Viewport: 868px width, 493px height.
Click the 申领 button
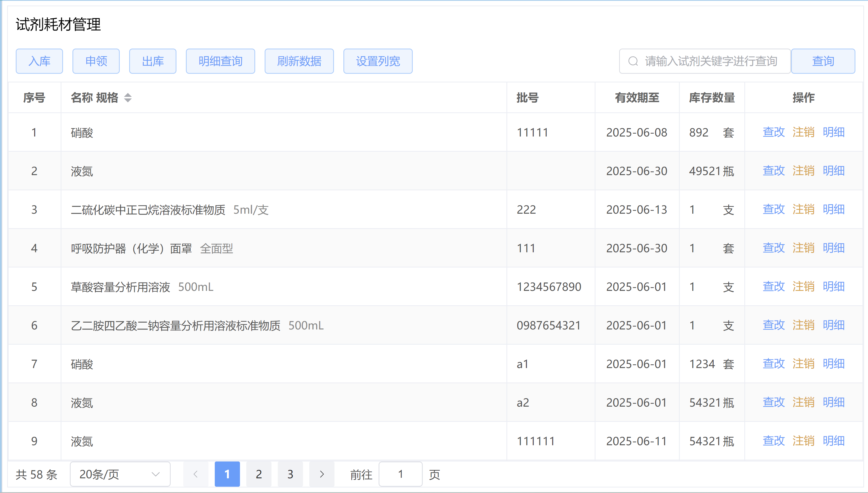tap(96, 61)
